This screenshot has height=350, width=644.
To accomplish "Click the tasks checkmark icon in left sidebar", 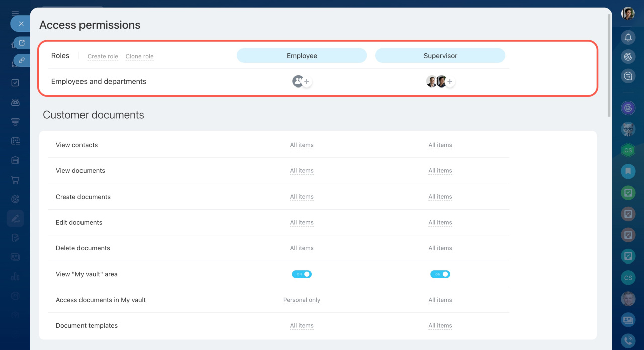I will 15,83.
